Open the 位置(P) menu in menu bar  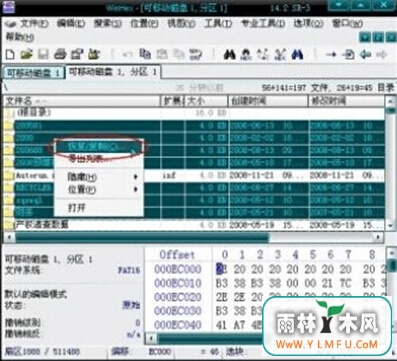coord(144,24)
